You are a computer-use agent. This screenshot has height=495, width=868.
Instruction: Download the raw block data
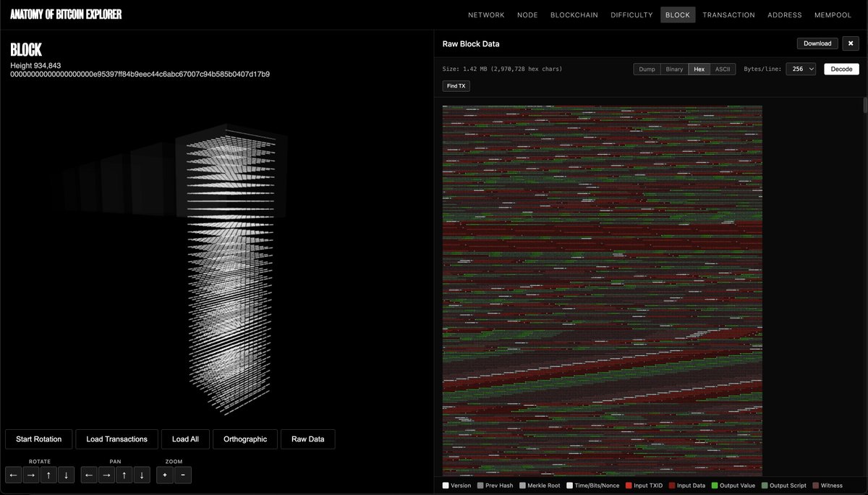pos(817,43)
